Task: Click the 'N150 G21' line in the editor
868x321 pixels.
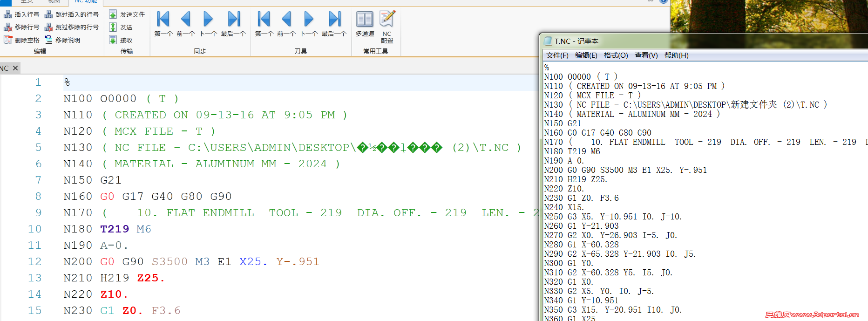Action: click(92, 180)
